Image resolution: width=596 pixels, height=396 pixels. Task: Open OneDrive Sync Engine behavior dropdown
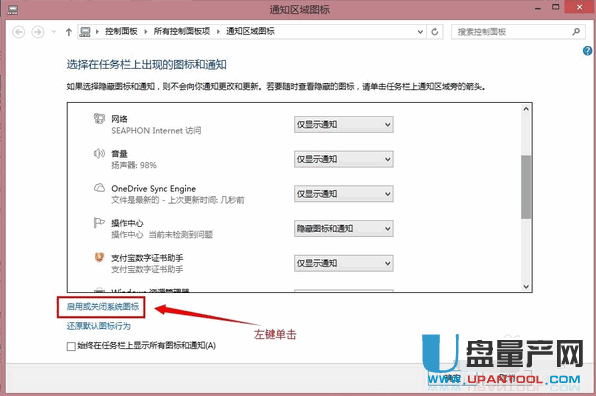pyautogui.click(x=344, y=194)
